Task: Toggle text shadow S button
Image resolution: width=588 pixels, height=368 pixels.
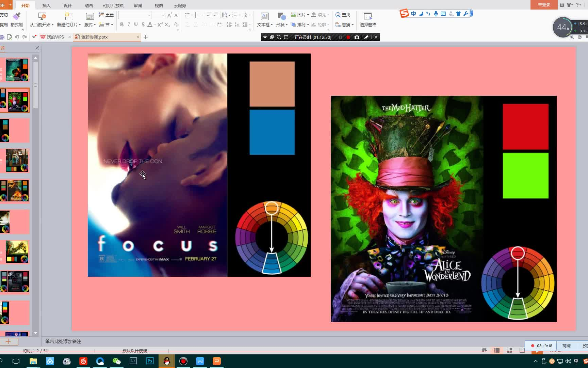Action: pos(143,25)
